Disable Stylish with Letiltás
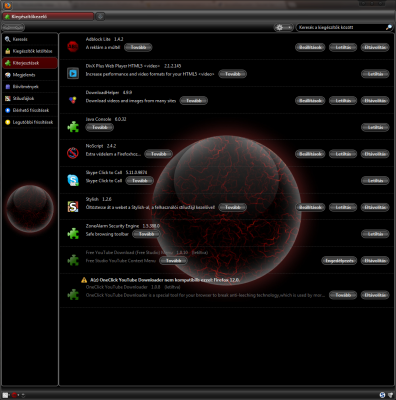The width and height of the screenshot is (396, 400). point(343,207)
